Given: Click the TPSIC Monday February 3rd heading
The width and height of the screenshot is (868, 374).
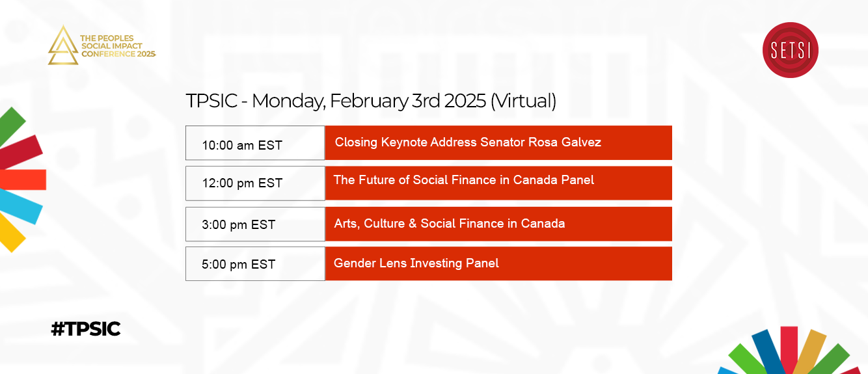Looking at the screenshot, I should coord(371,101).
